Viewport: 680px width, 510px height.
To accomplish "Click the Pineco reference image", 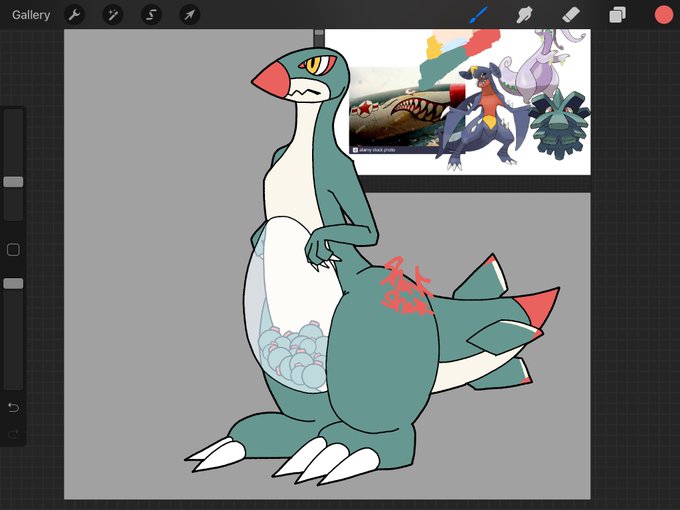I will click(x=559, y=124).
